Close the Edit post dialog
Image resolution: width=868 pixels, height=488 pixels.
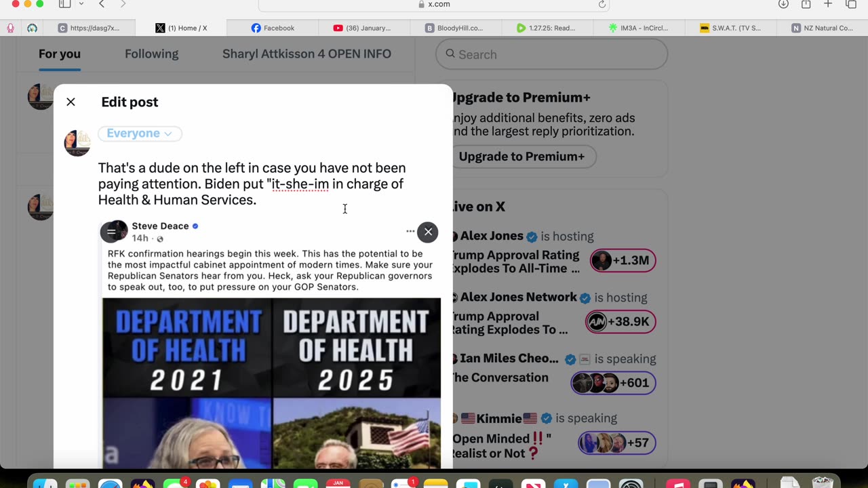[71, 102]
